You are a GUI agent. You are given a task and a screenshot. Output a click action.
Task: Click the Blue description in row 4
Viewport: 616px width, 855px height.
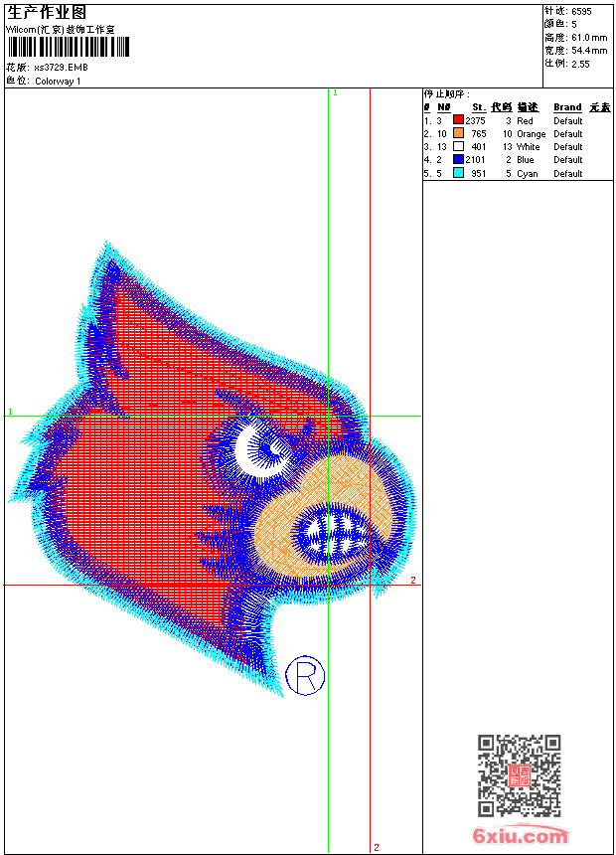[x=526, y=160]
